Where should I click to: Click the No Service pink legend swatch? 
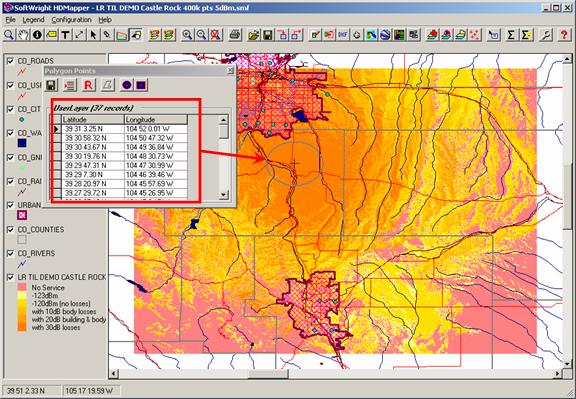(22, 287)
